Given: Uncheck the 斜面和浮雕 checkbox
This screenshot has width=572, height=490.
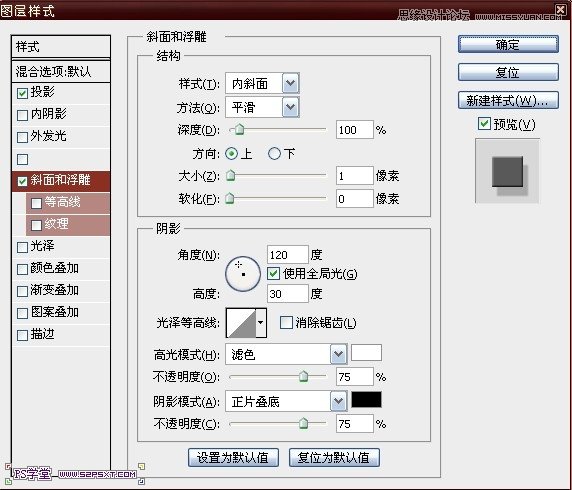Looking at the screenshot, I should coord(22,181).
